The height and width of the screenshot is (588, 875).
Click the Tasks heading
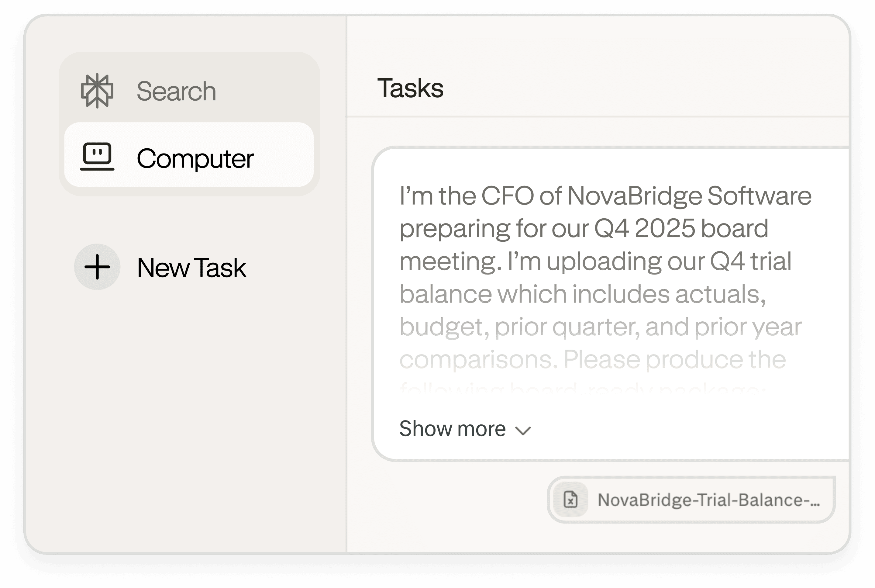point(410,88)
